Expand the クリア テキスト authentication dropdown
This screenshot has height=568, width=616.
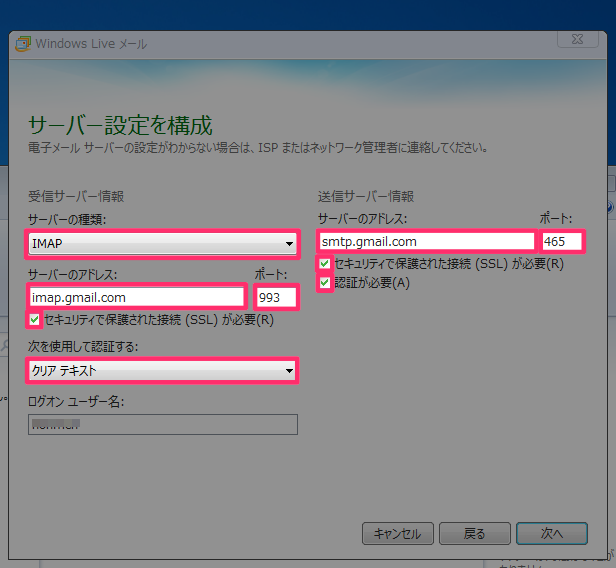(x=163, y=370)
